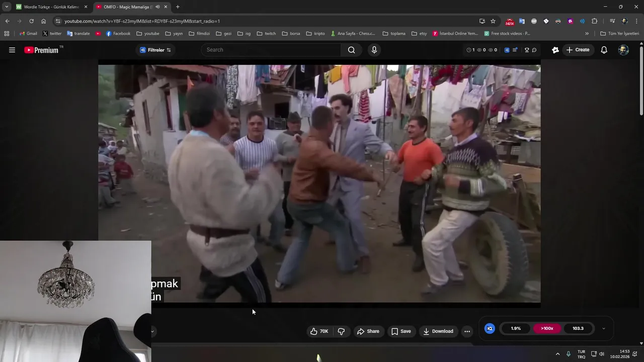Image resolution: width=644 pixels, height=362 pixels.
Task: Open the translate bookmark
Action: click(x=78, y=34)
